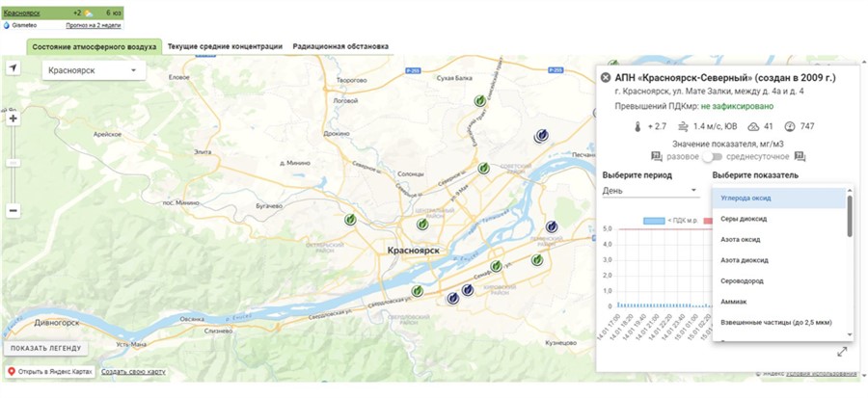Click the pressure gauge icon showing 747
Image resolution: width=868 pixels, height=398 pixels.
click(x=790, y=126)
